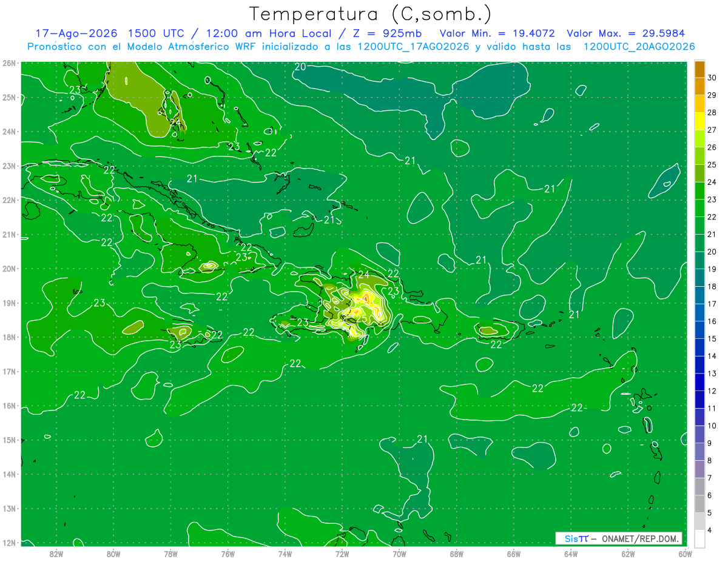Click the "30" value on the color legend
728x562 pixels.
pyautogui.click(x=712, y=78)
